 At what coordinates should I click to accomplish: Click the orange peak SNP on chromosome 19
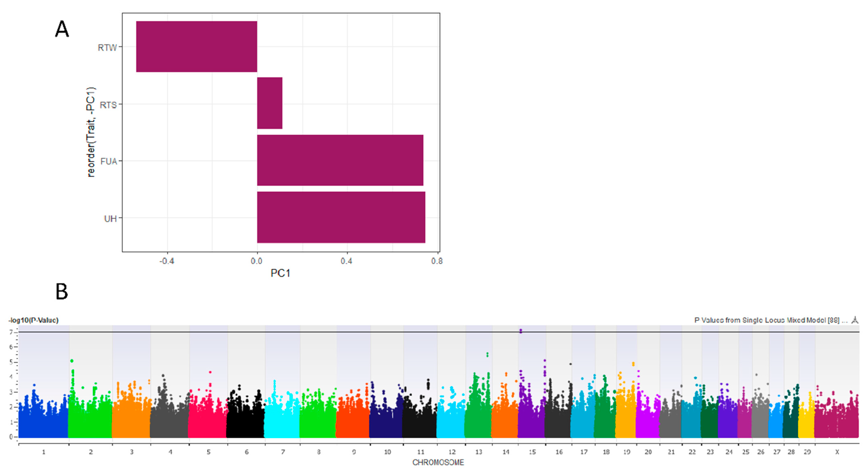pos(633,364)
